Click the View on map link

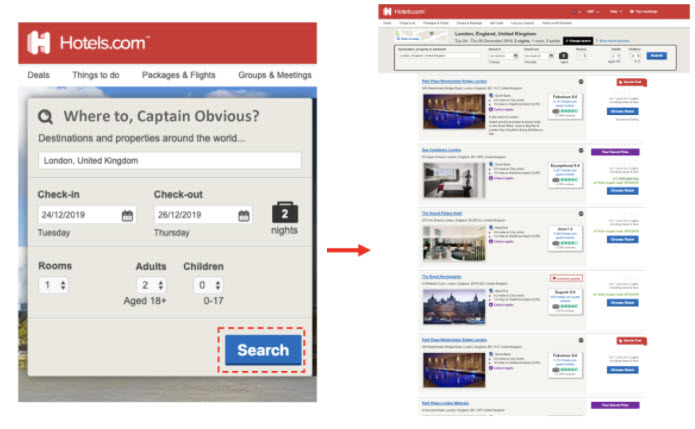point(407,39)
